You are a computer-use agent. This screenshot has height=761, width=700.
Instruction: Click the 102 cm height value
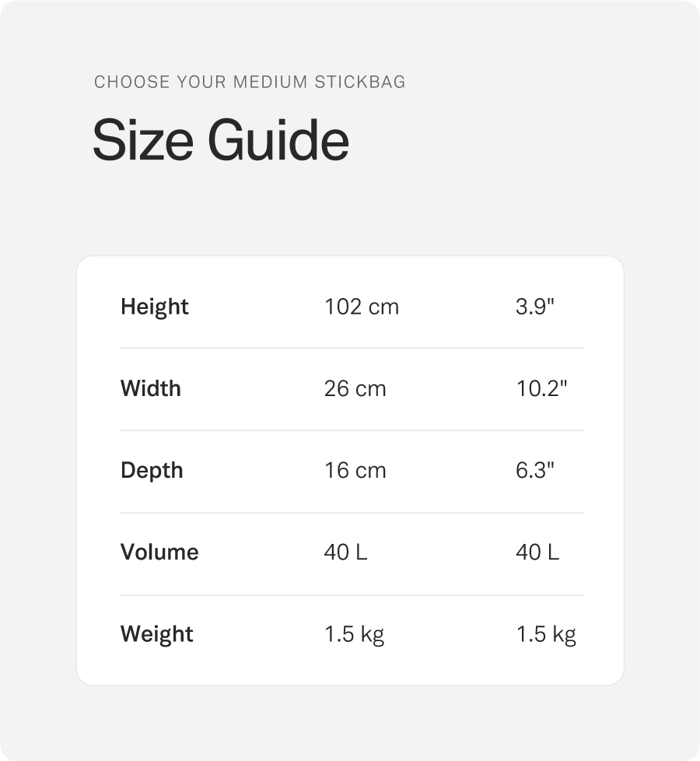[x=362, y=307]
